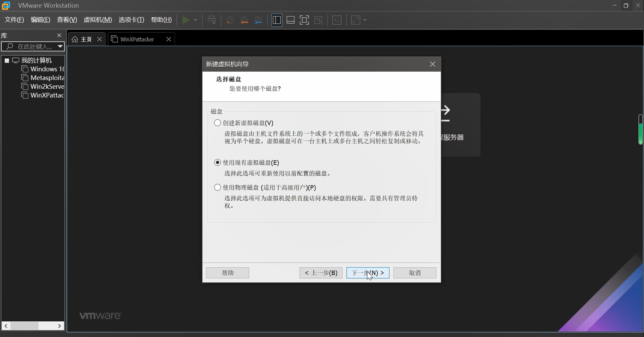The width and height of the screenshot is (644, 337).
Task: Select 我的计算机 in the library tree
Action: point(36,61)
